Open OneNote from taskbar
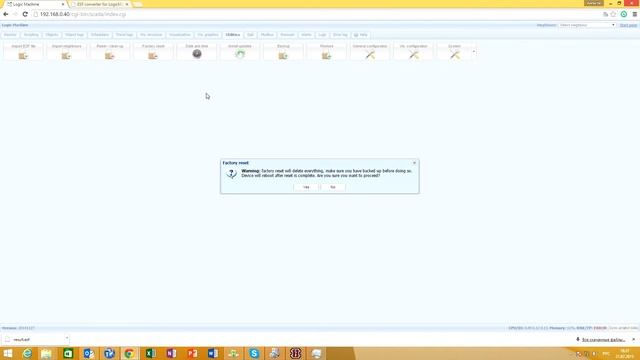This screenshot has width=640, height=360. [171, 353]
